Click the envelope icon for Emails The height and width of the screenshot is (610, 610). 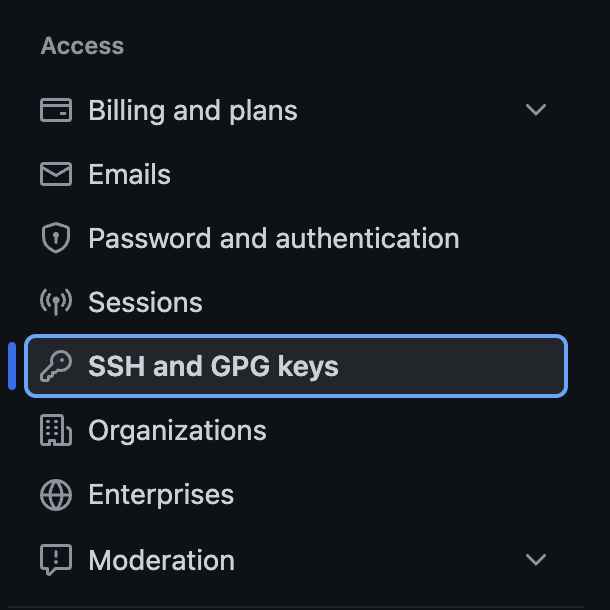pos(56,174)
